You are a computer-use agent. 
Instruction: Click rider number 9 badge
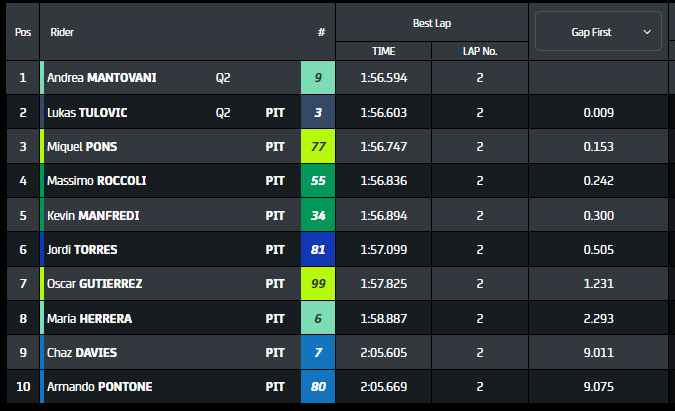pos(317,78)
